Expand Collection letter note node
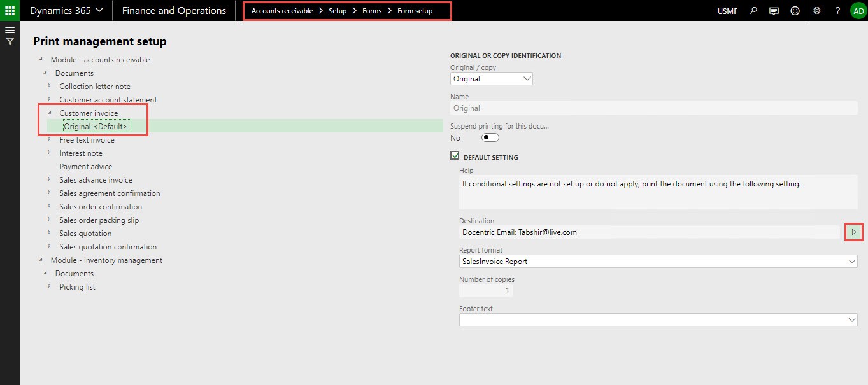Screen dimensions: 868x385 tap(50, 87)
